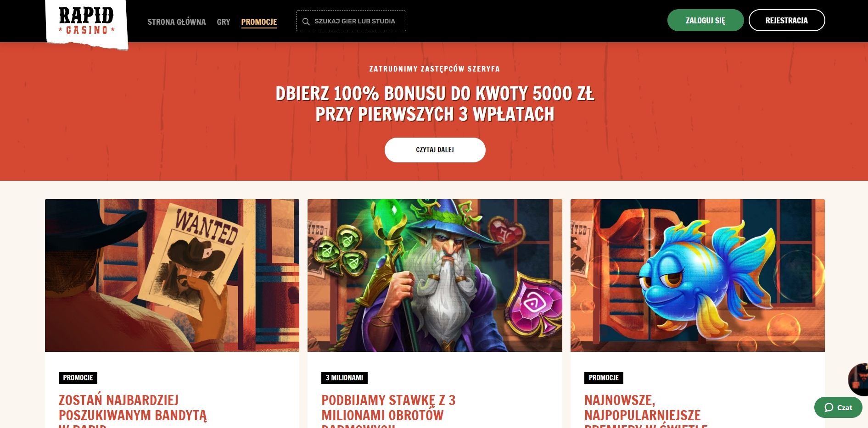This screenshot has width=868, height=428.
Task: Open Podbijamy stawkę z 3 milionami article
Action: coord(388,410)
